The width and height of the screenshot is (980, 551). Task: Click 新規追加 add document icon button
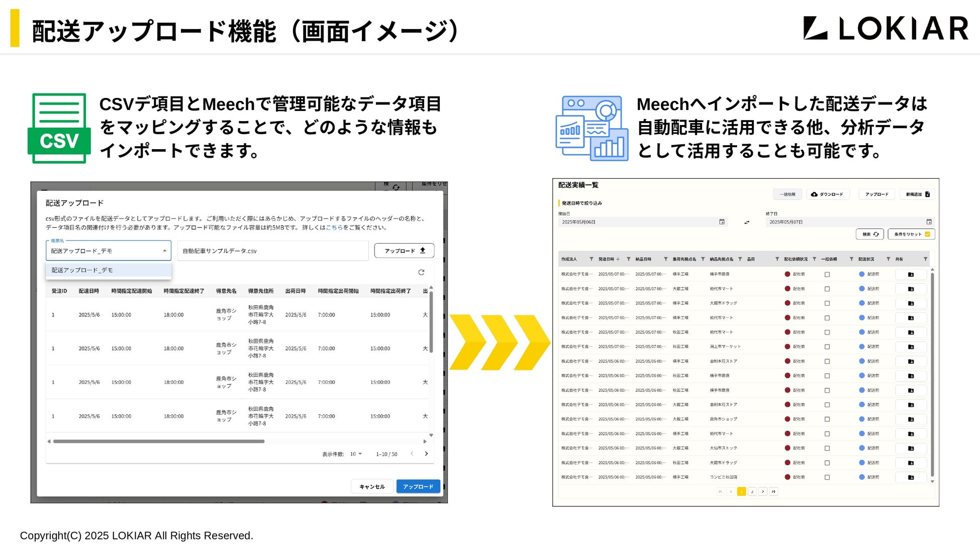(x=918, y=194)
